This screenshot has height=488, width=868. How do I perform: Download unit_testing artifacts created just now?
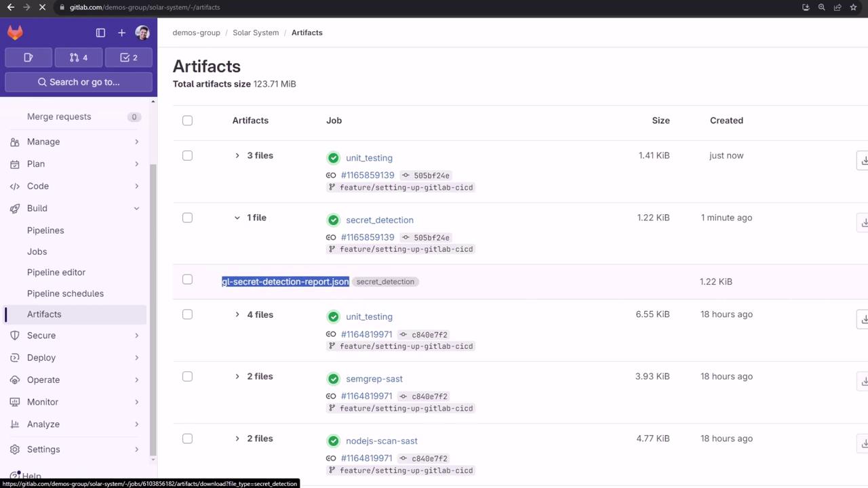(863, 160)
